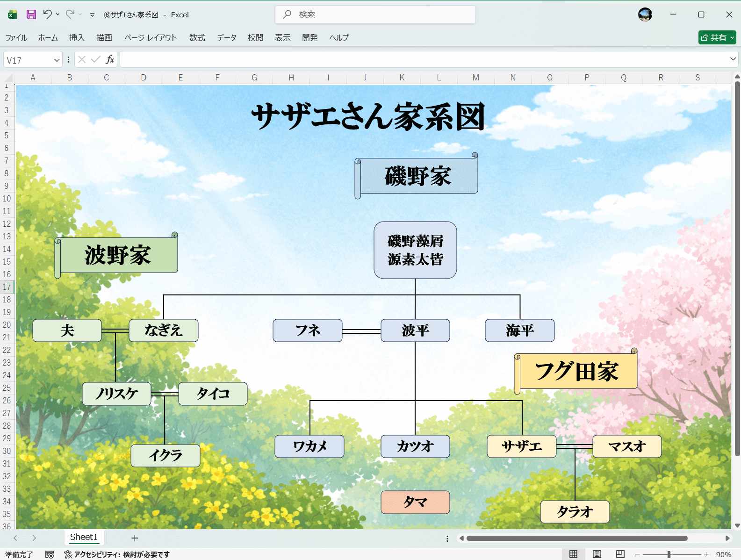Select the タマ shape
This screenshot has height=560, width=741.
point(415,502)
